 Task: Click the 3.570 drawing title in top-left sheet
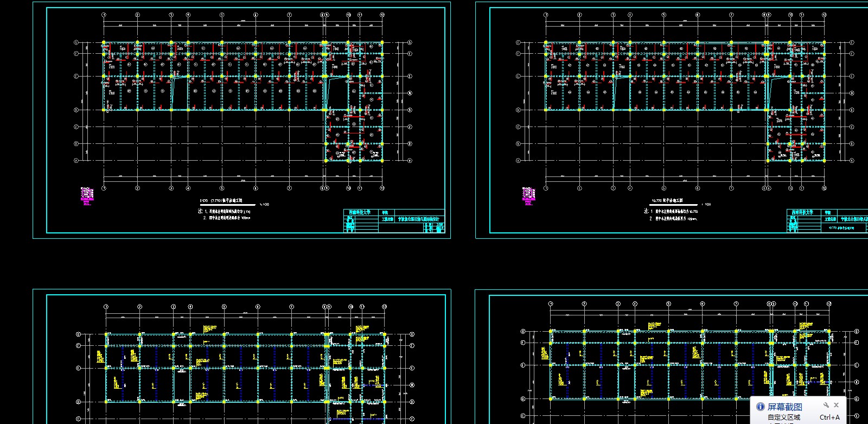click(x=221, y=200)
